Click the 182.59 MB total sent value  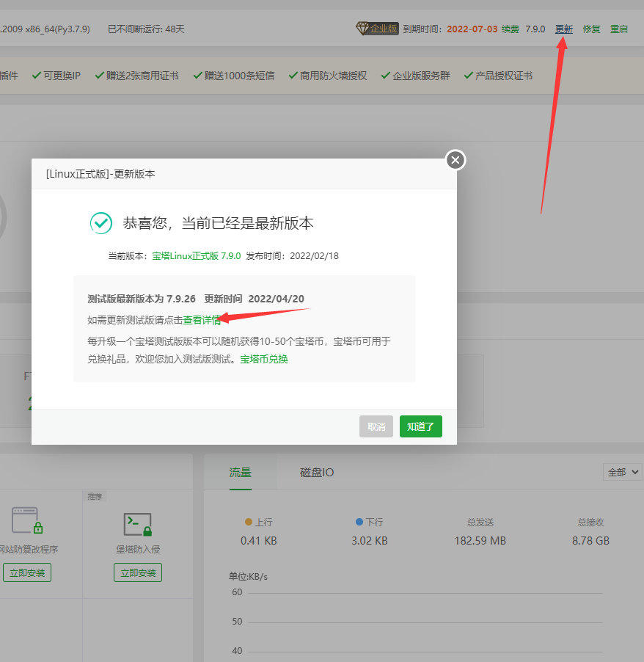(x=480, y=541)
